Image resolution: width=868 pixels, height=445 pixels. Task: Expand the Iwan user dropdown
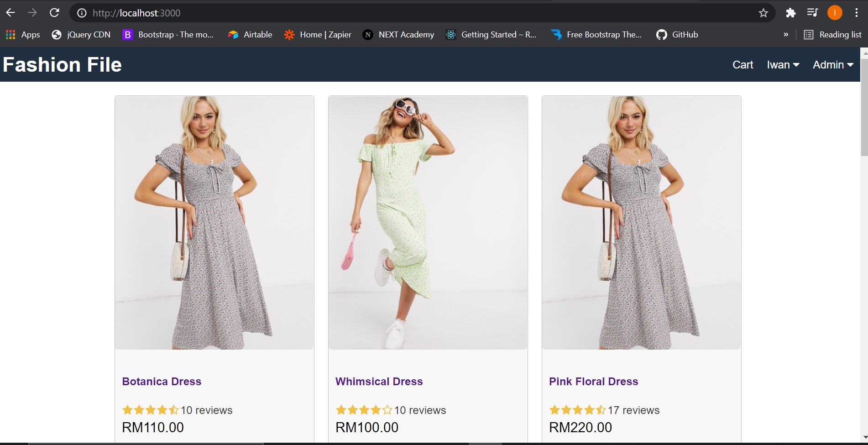(x=783, y=65)
